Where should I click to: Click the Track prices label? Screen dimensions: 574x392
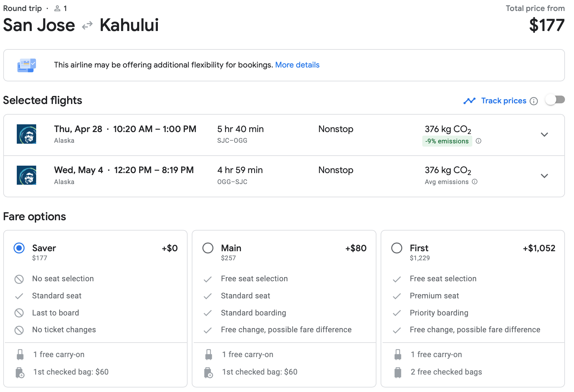pyautogui.click(x=503, y=101)
